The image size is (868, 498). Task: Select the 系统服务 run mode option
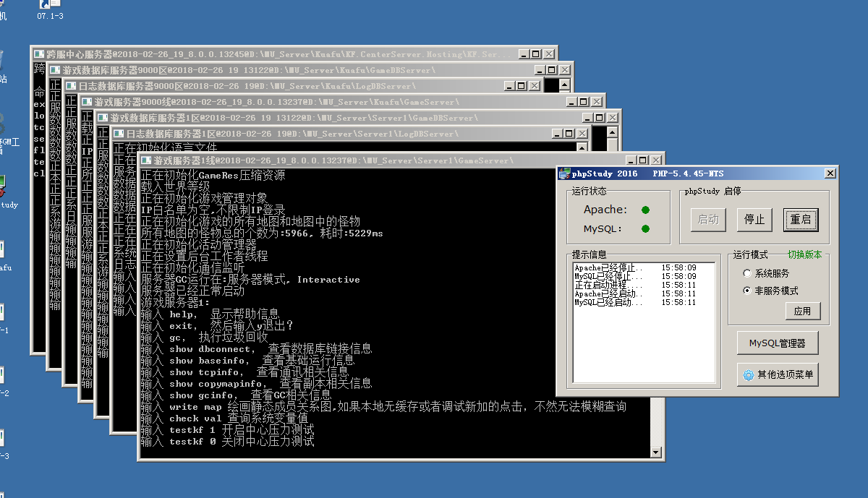coord(747,274)
